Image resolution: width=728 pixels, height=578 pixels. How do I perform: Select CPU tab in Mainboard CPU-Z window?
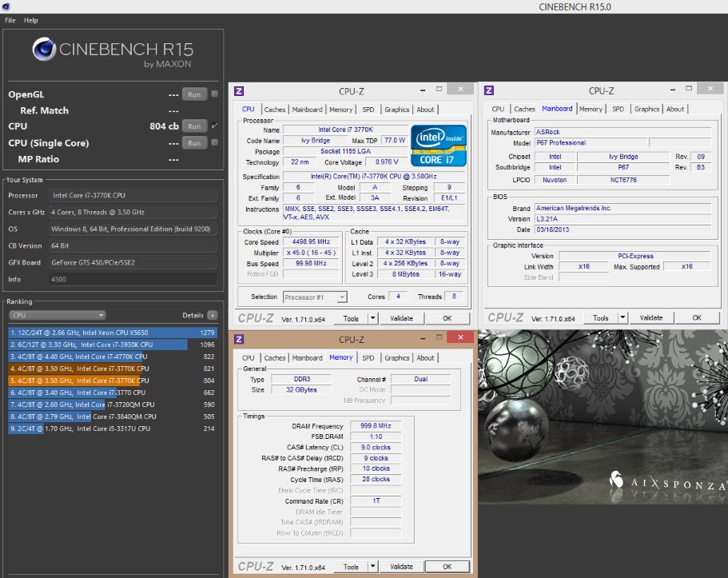click(498, 109)
